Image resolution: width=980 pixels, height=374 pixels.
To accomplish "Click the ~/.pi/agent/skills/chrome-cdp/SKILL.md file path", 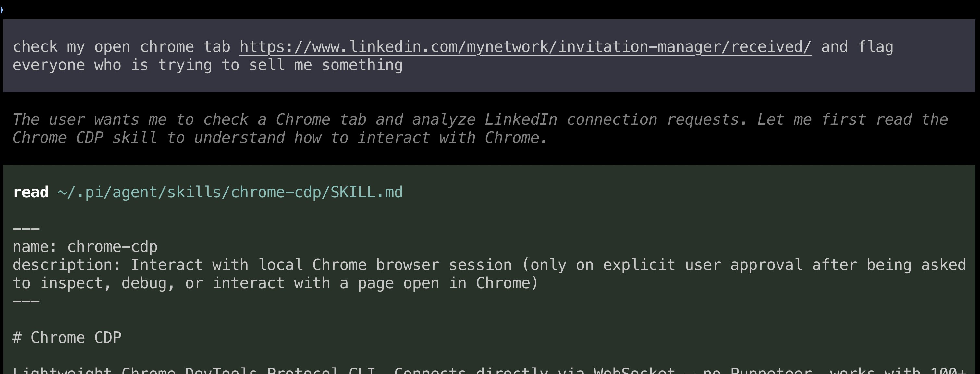I will tap(230, 192).
